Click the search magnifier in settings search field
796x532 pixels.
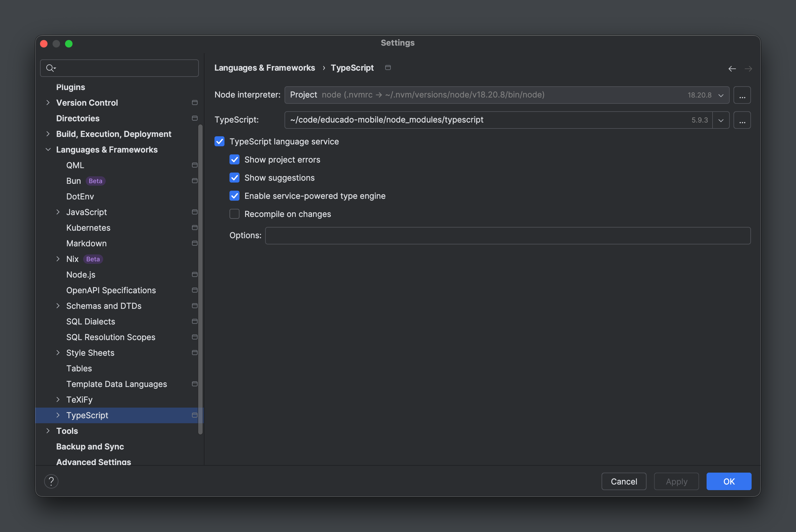point(50,68)
